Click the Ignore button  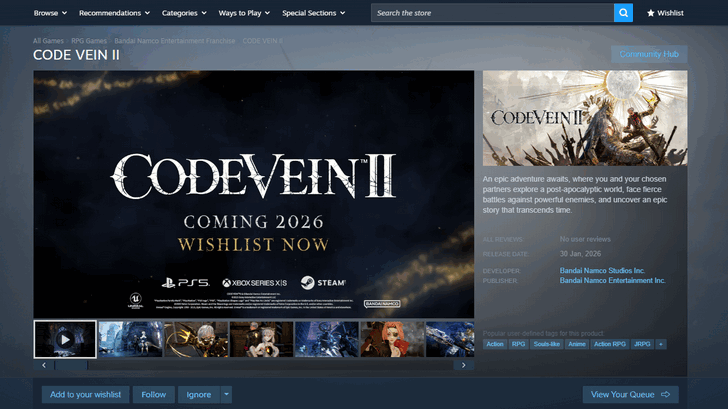(199, 395)
